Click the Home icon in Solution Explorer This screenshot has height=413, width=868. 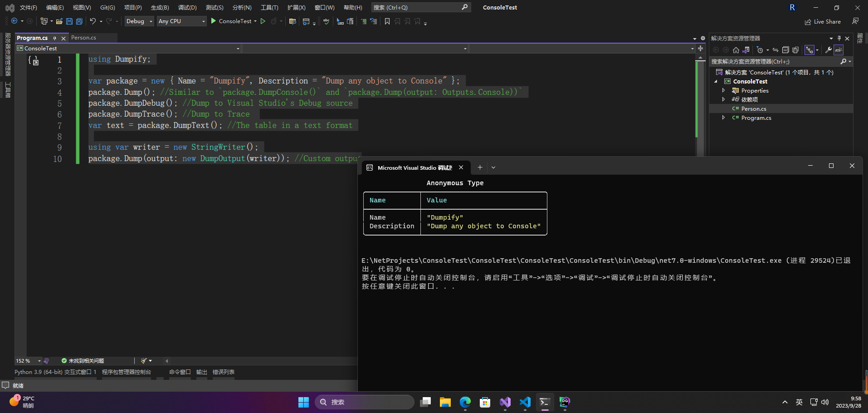point(736,50)
